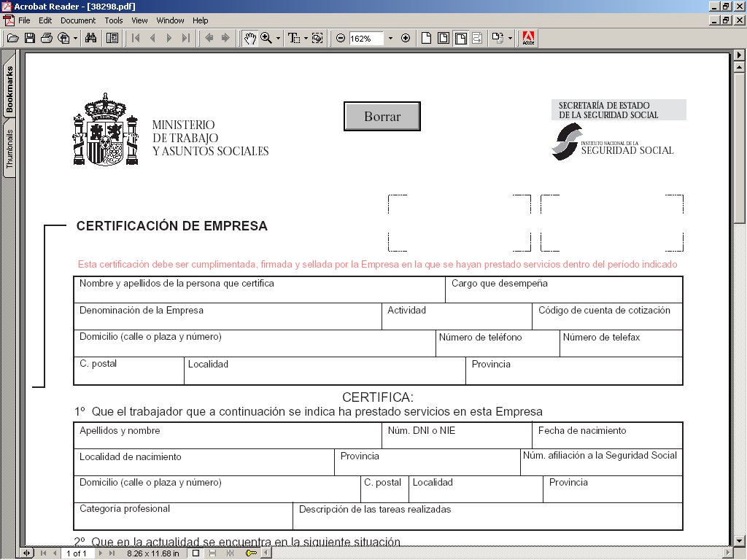Open the View menu
Screen dimensions: 747x560
point(139,20)
